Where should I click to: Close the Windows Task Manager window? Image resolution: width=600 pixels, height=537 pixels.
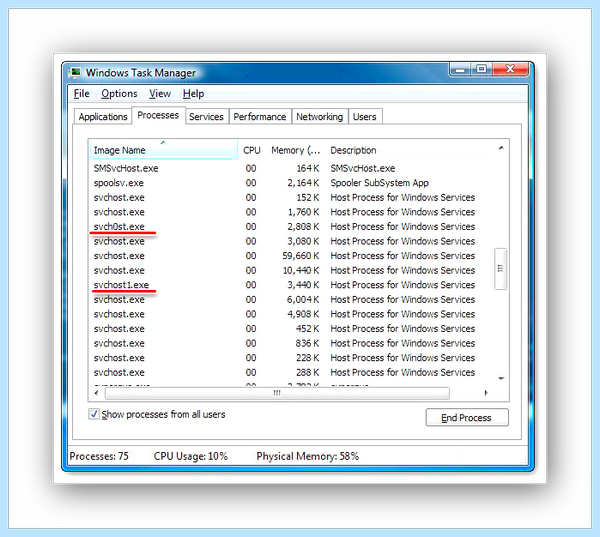[x=510, y=69]
